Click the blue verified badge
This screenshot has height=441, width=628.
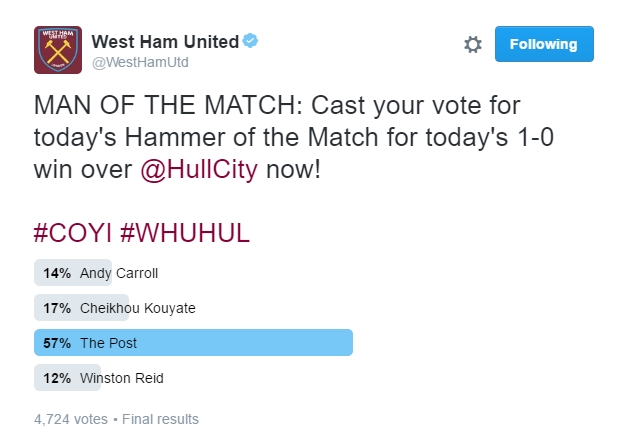click(x=250, y=41)
